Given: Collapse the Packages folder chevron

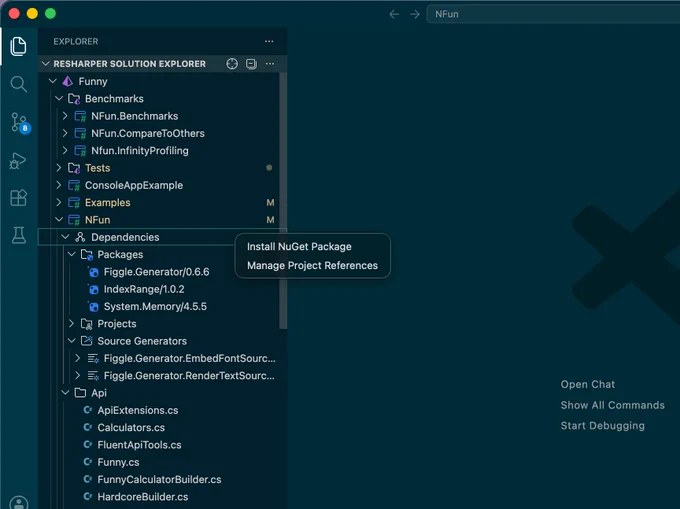Looking at the screenshot, I should point(72,254).
